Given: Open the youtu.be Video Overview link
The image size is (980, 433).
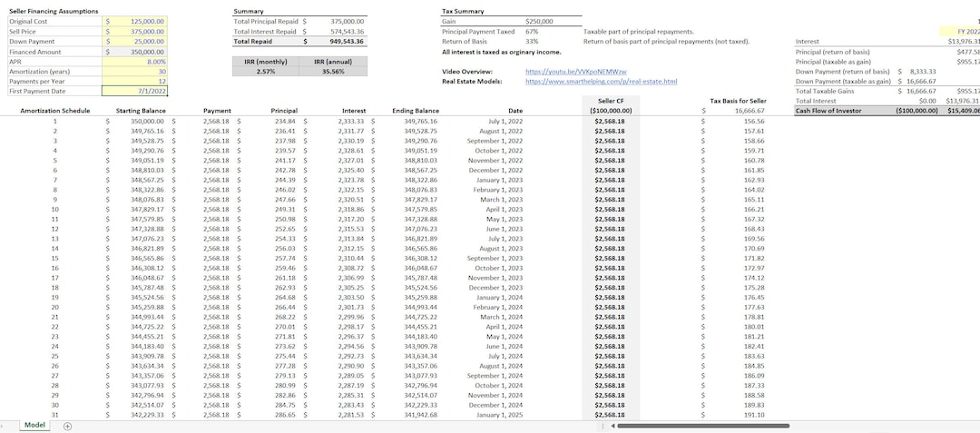Looking at the screenshot, I should click(x=575, y=72).
